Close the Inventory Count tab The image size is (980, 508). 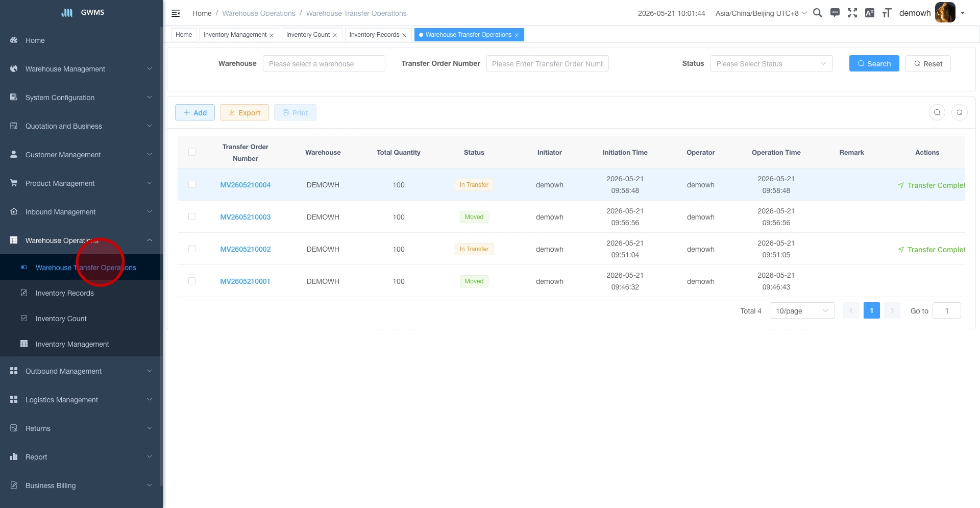[x=335, y=35]
